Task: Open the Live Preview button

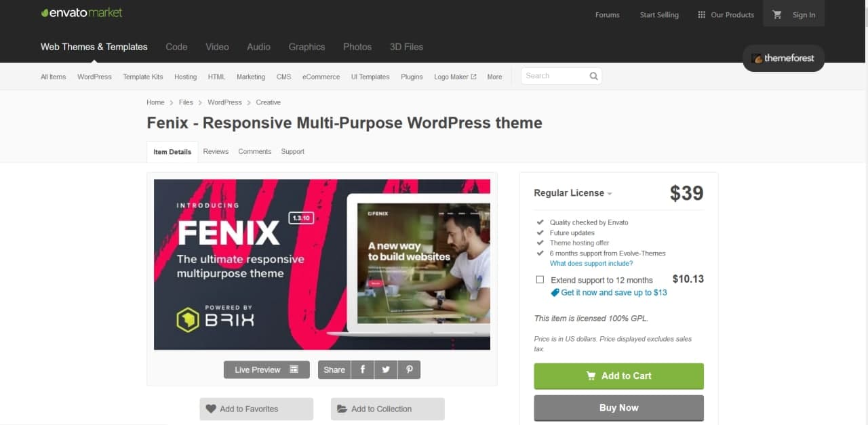Action: point(267,369)
